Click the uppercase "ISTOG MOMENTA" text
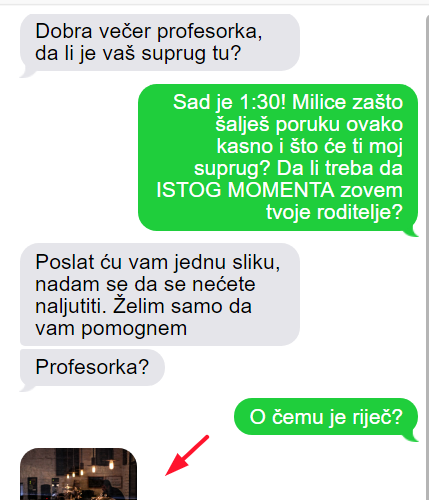This screenshot has height=500, width=429. point(245,190)
